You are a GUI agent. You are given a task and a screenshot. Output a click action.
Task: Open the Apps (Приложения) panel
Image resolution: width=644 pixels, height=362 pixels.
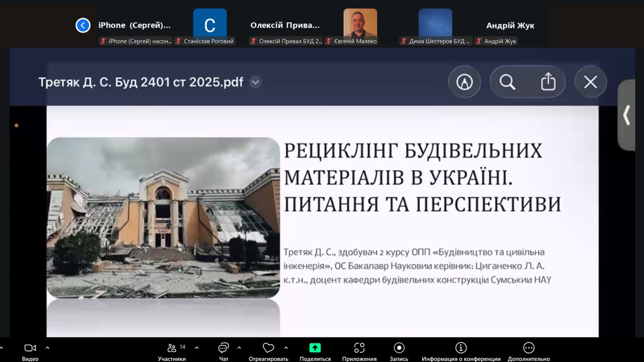[x=359, y=351]
